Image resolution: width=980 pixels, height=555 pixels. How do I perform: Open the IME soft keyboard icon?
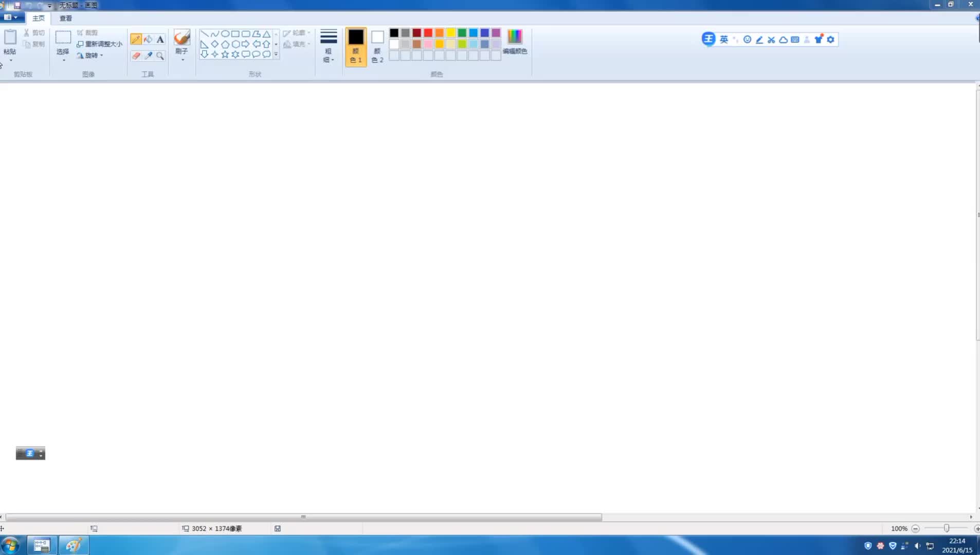795,40
